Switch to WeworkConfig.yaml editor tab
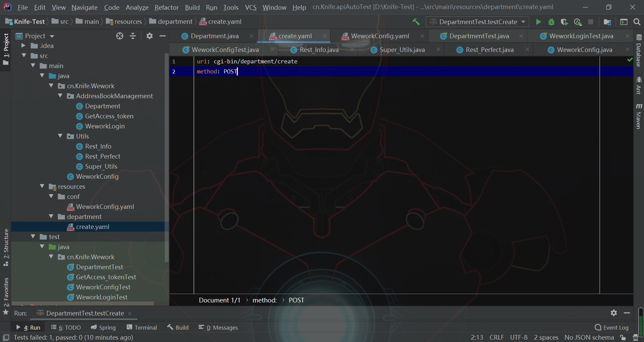Screen dimensions: 644x342 click(379, 36)
